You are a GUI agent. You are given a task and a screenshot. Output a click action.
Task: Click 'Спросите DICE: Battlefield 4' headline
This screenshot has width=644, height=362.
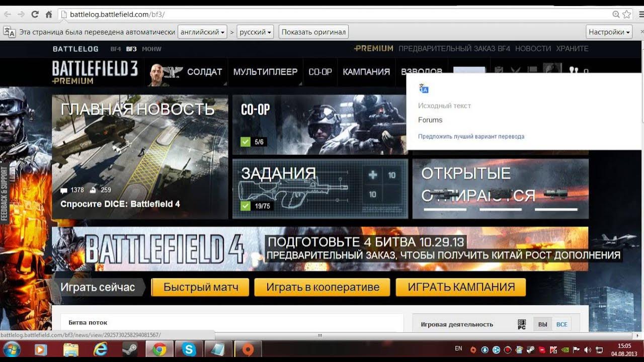tap(120, 204)
